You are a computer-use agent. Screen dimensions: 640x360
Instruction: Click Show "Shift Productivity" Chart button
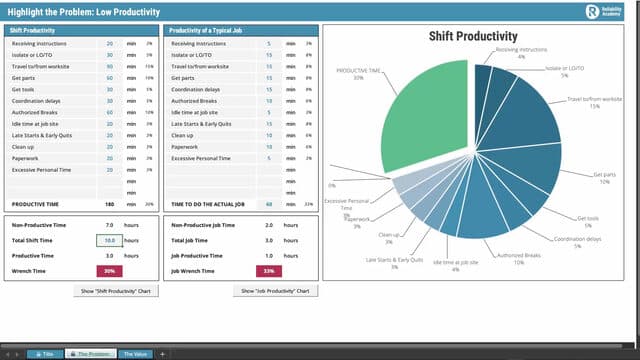click(x=116, y=291)
